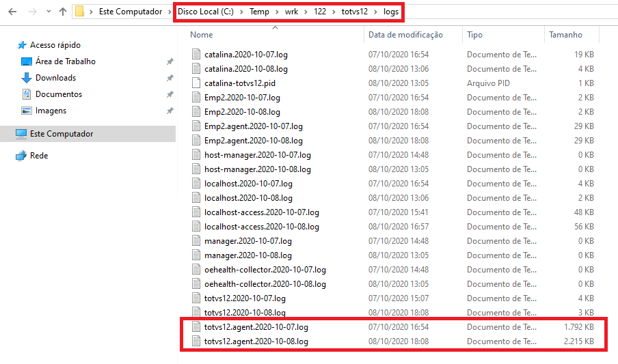Screen dimensions: 618x364
Task: Select the localhost-access.2020-10-07.log file
Action: coord(261,212)
